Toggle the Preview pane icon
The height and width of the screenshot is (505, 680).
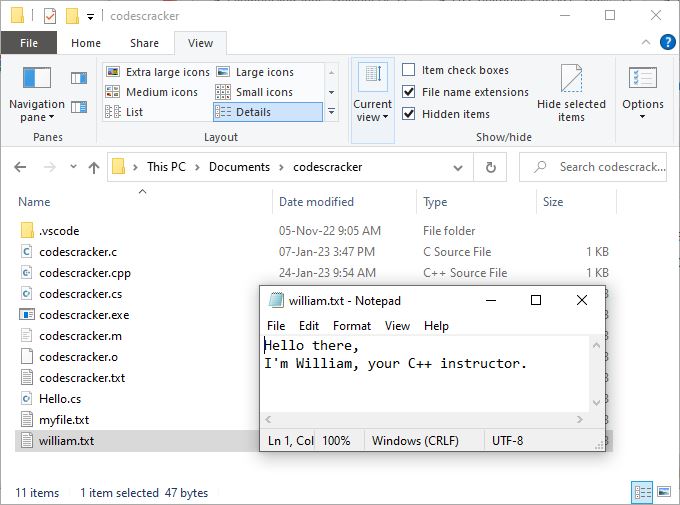[79, 78]
